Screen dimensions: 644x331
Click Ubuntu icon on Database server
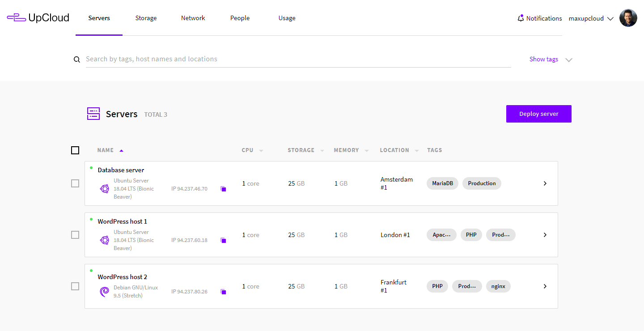(x=104, y=189)
